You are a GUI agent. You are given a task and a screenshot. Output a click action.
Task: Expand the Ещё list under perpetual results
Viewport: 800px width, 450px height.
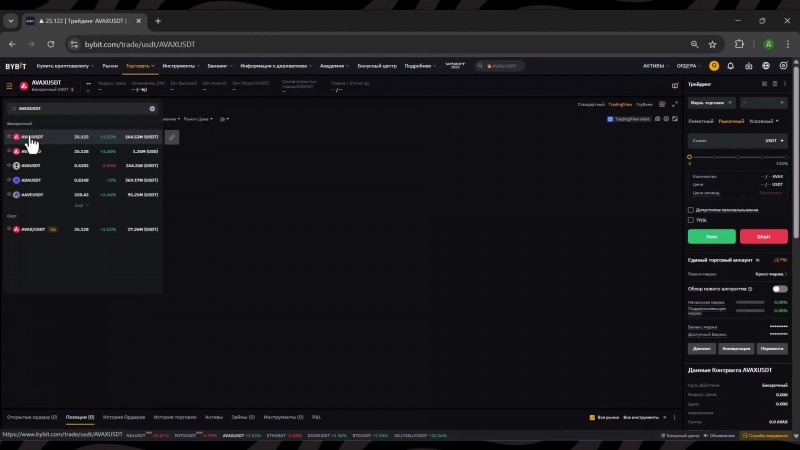pyautogui.click(x=82, y=206)
